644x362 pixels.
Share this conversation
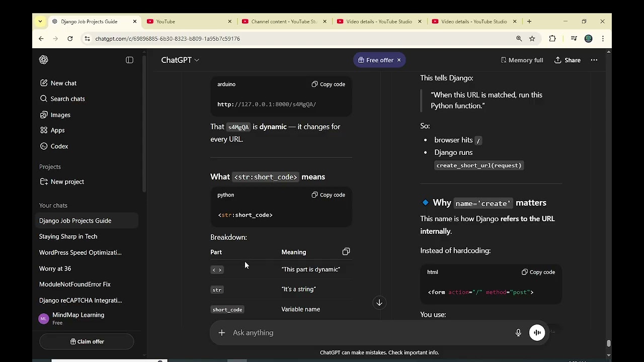[x=568, y=60]
